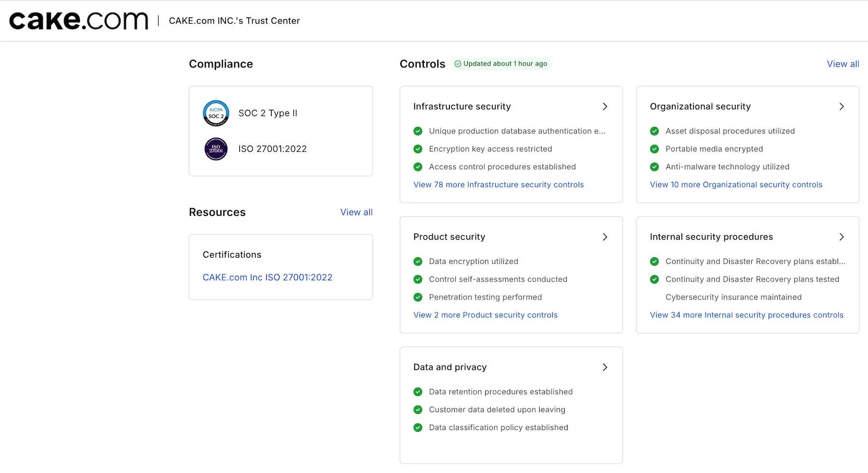Click green check beside Customer data deleted upon leaving
This screenshot has height=473, width=868.
(418, 410)
